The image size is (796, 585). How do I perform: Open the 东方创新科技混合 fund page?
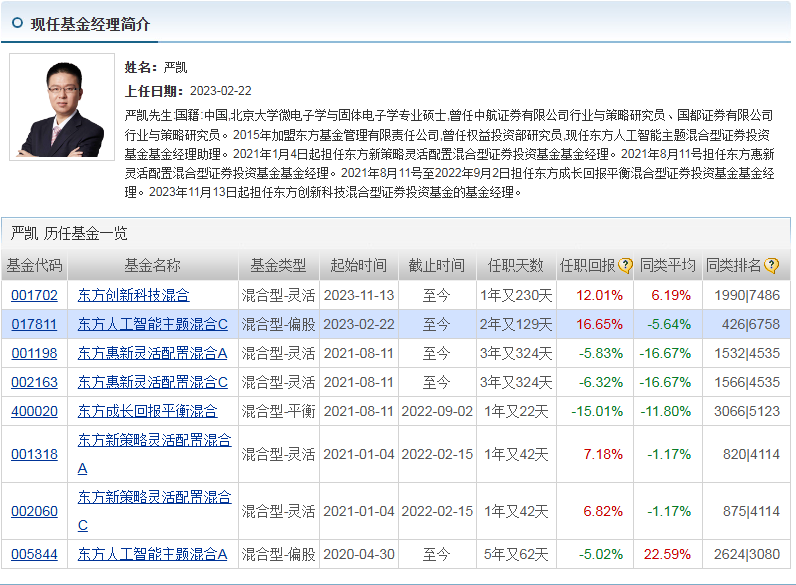[134, 295]
